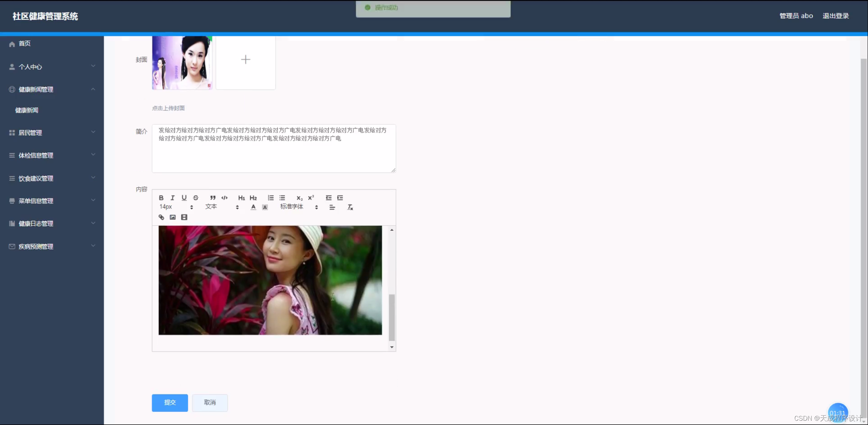Toggle Heading 1 style
This screenshot has height=425, width=868.
click(241, 198)
